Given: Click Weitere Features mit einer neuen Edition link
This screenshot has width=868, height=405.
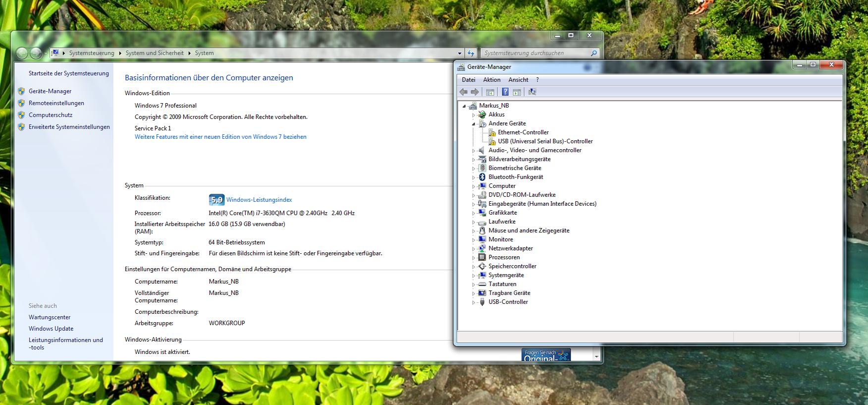Looking at the screenshot, I should point(220,137).
